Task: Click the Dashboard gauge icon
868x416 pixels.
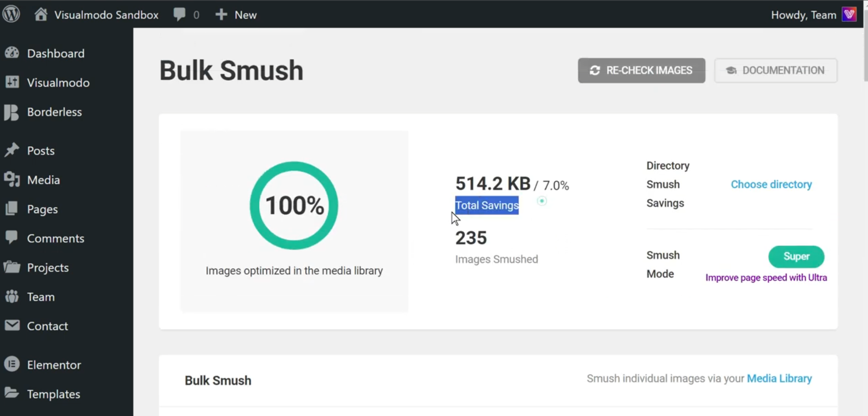Action: coord(12,53)
